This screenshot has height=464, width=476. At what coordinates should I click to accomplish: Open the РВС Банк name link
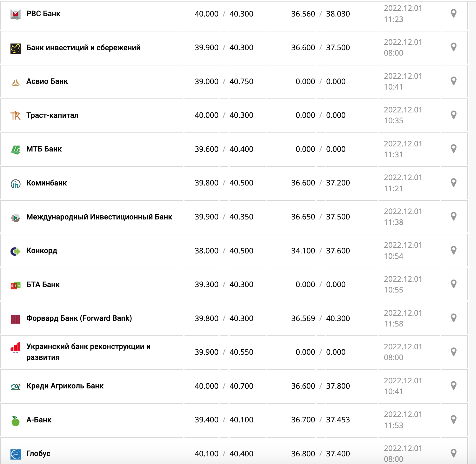(x=43, y=14)
